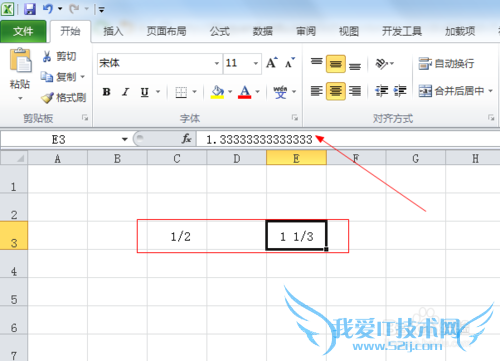This screenshot has height=361, width=500.
Task: Click the text orientation icon
Action: coord(381,63)
